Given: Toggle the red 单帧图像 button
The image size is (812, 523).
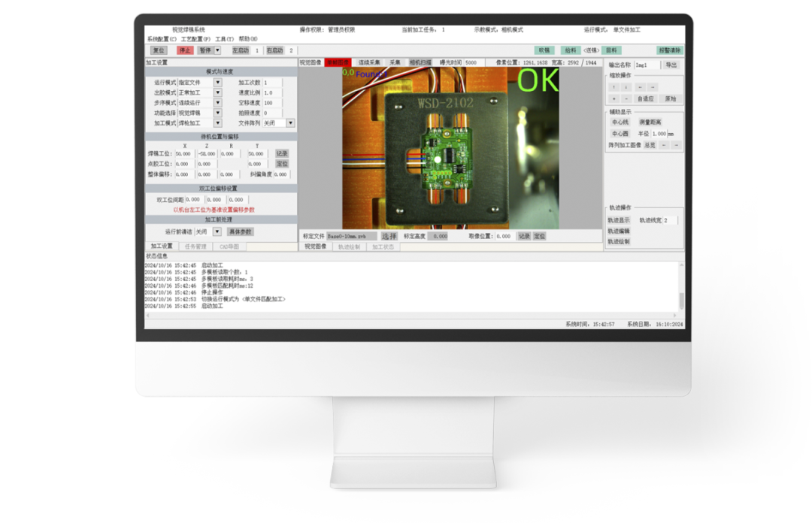Looking at the screenshot, I should click(338, 62).
